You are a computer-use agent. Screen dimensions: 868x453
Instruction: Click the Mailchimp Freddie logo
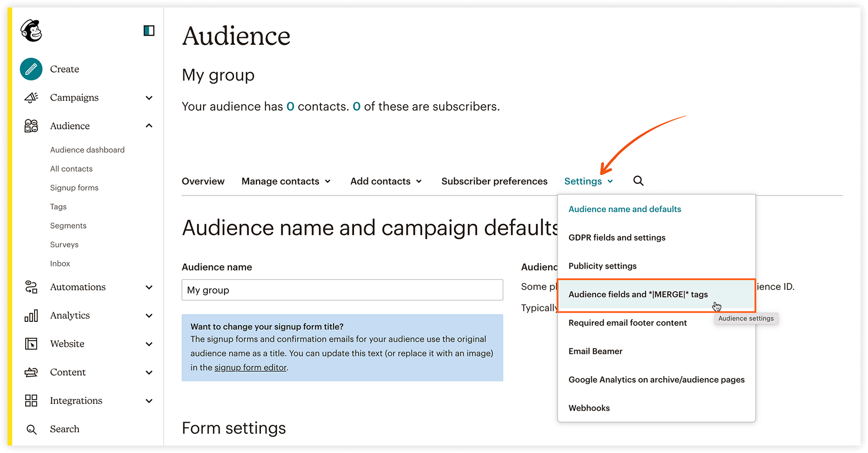(31, 30)
